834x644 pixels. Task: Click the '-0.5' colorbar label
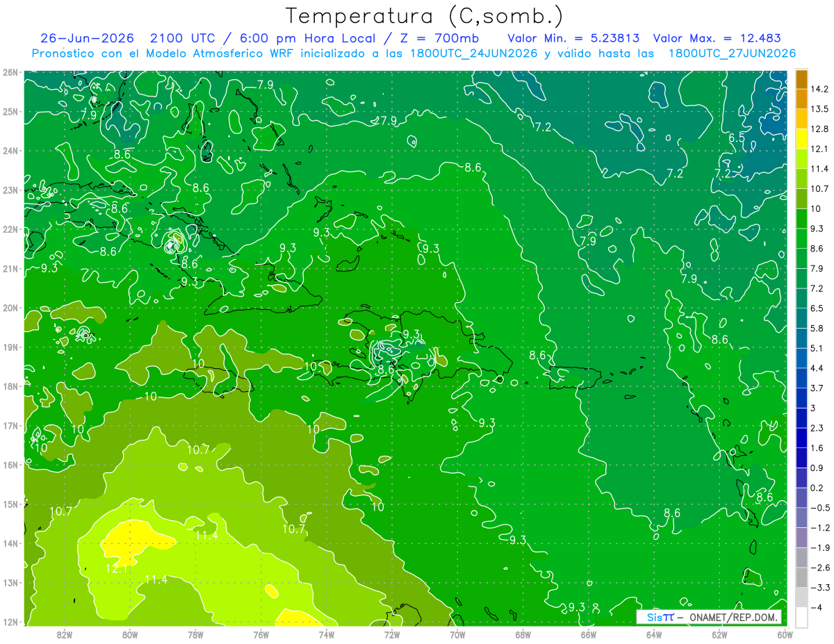[x=819, y=508]
